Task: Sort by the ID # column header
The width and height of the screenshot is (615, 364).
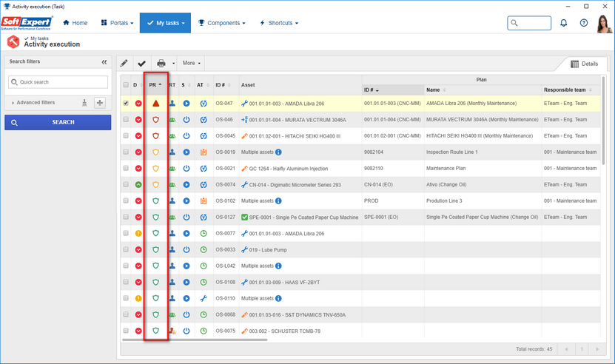Action: click(224, 85)
